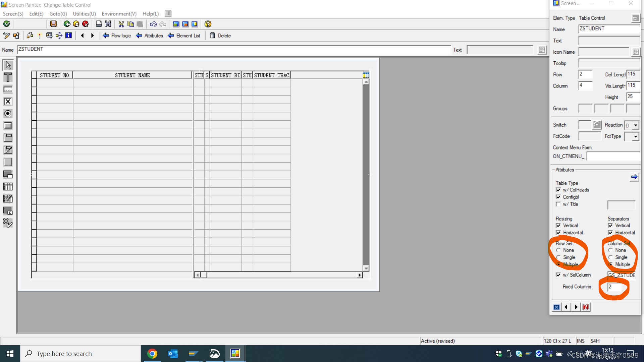
Task: Click the table settings icon at grid corner
Action: coord(366,75)
